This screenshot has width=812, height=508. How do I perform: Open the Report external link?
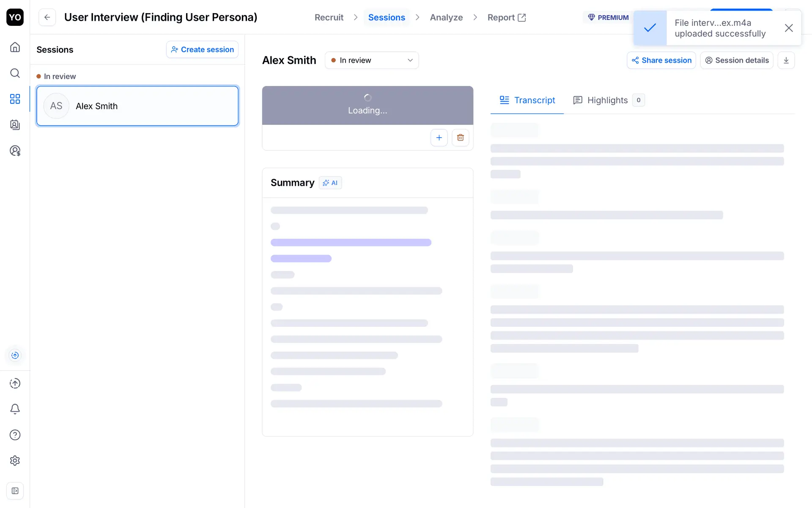pos(506,17)
